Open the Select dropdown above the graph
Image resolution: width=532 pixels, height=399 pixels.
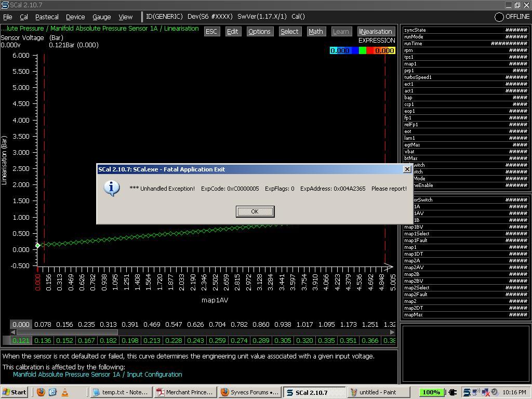tap(289, 32)
